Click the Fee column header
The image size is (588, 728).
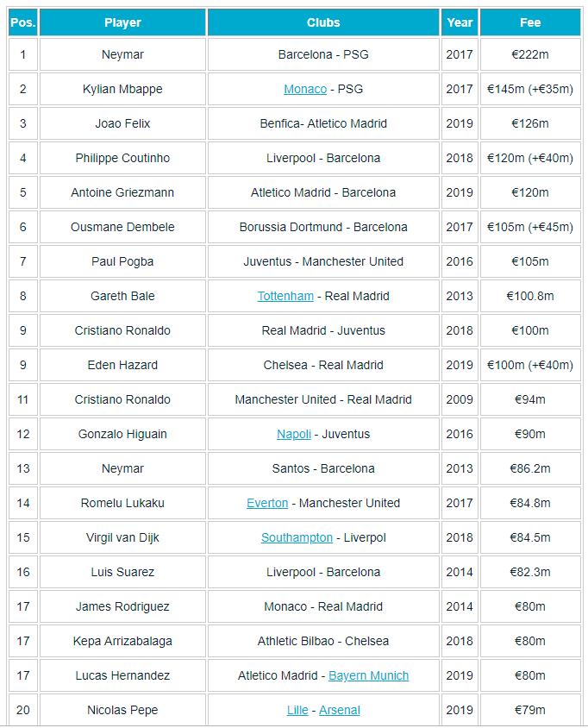click(x=530, y=22)
